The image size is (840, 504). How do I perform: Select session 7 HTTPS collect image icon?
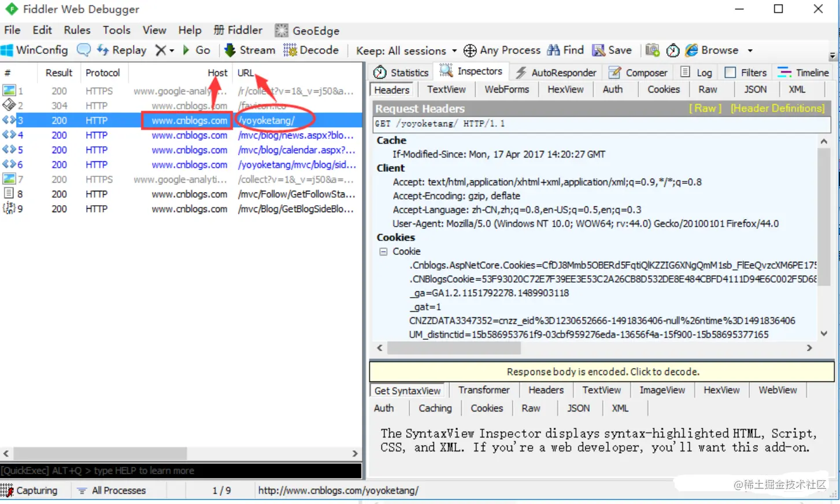point(9,179)
